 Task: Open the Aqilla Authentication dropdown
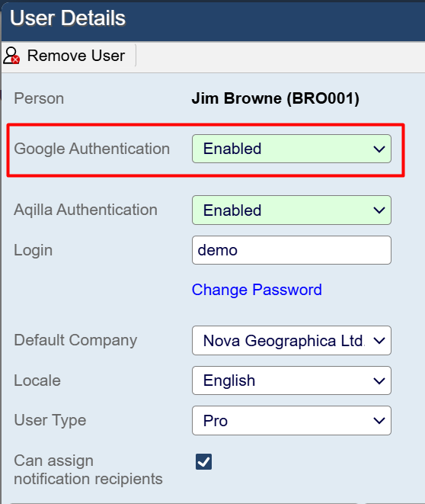pyautogui.click(x=292, y=210)
